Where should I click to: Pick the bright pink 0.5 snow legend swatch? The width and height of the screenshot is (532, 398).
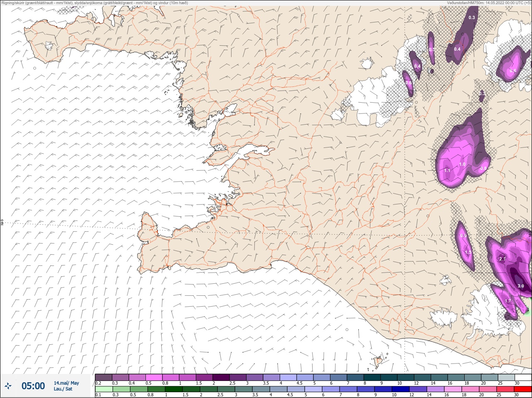point(154,377)
